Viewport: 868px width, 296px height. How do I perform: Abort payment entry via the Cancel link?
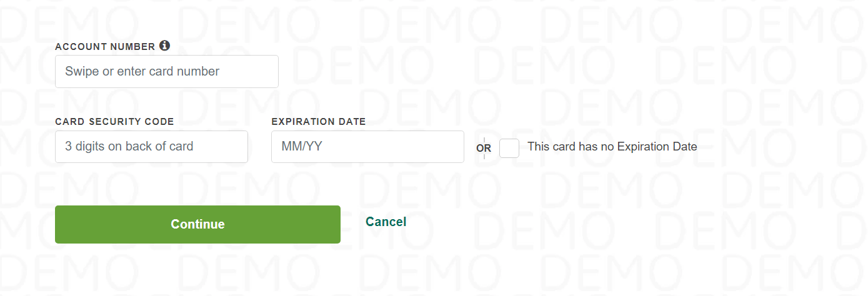click(x=386, y=222)
